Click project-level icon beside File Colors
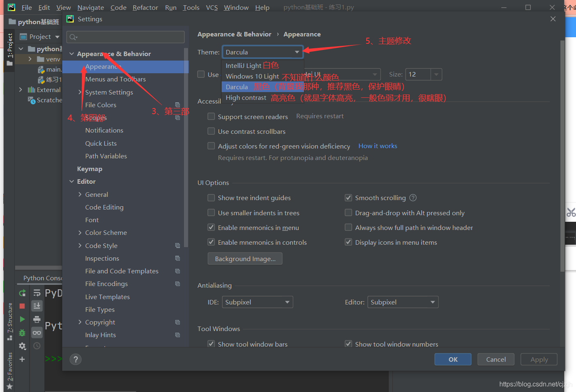This screenshot has width=576, height=392. 177,105
